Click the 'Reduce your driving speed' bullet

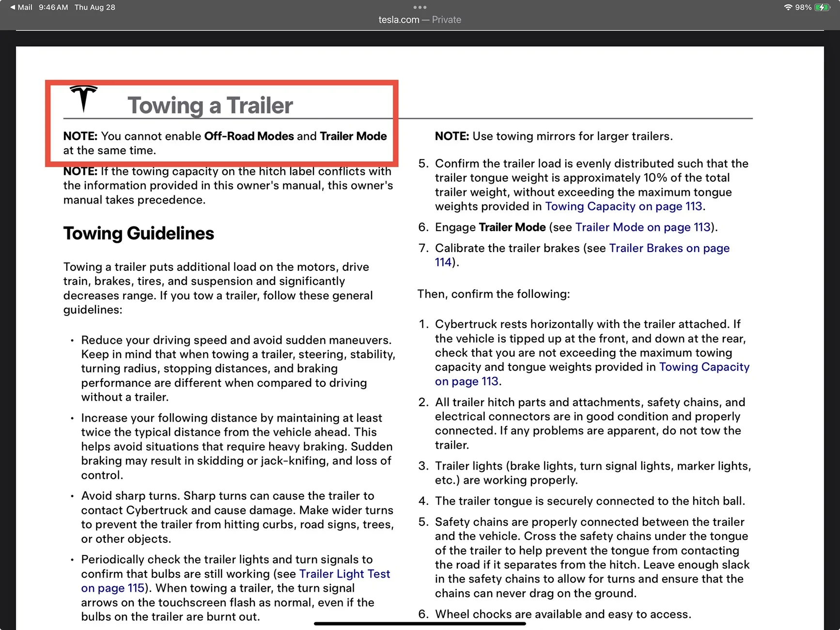(x=238, y=369)
